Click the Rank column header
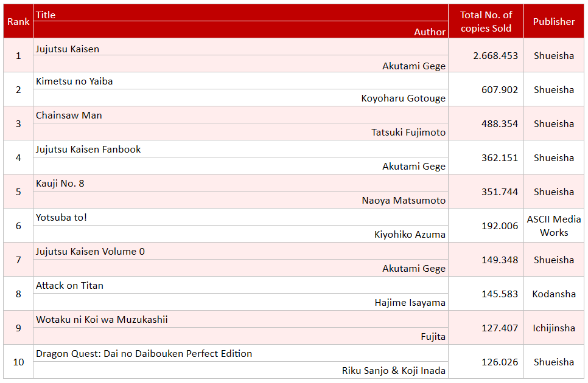Image resolution: width=588 pixels, height=383 pixels. tap(18, 22)
